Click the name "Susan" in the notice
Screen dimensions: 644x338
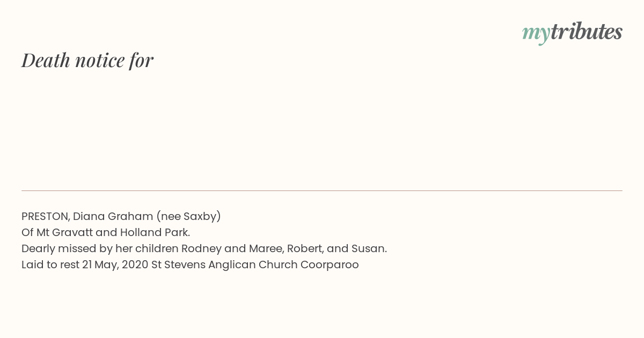[x=368, y=248]
